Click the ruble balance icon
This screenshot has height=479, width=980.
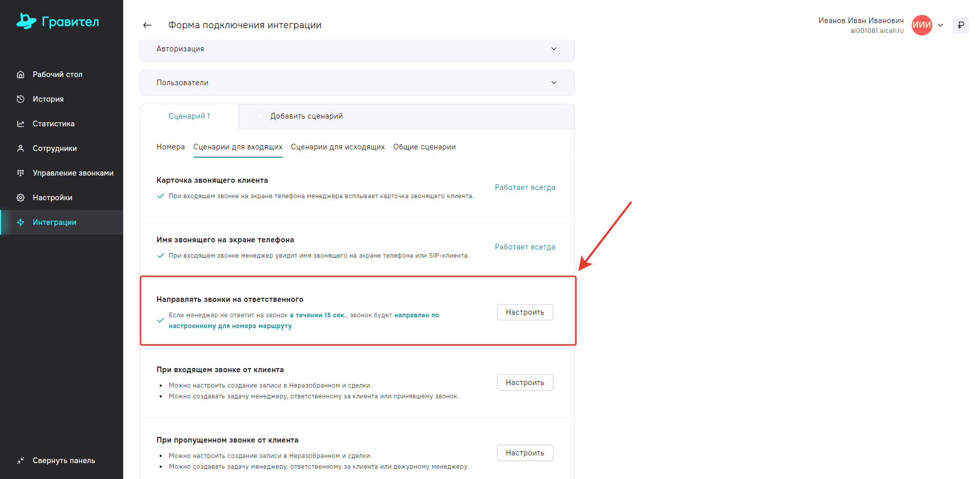[x=960, y=25]
